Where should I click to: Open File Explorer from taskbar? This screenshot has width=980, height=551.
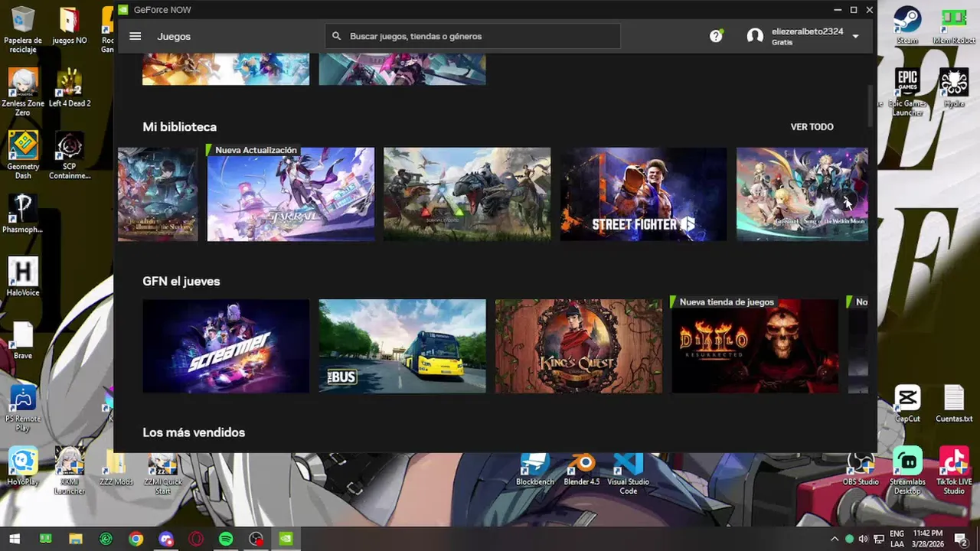(75, 539)
